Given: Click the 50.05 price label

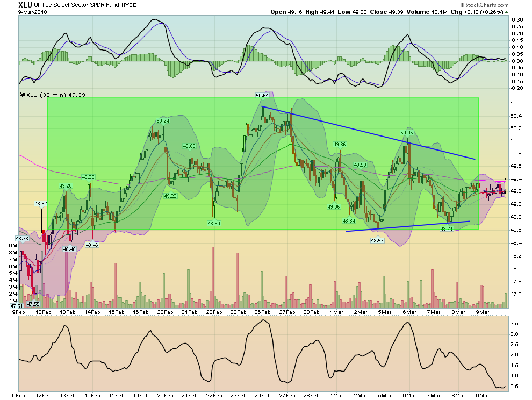Looking at the screenshot, I should pyautogui.click(x=407, y=132).
